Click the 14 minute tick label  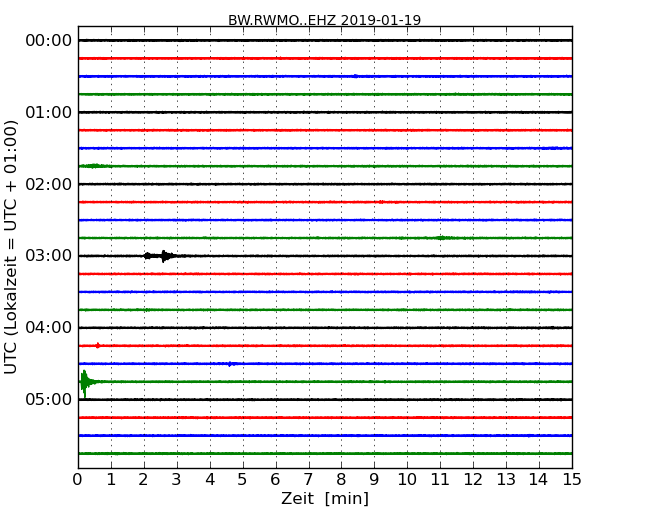[539, 479]
